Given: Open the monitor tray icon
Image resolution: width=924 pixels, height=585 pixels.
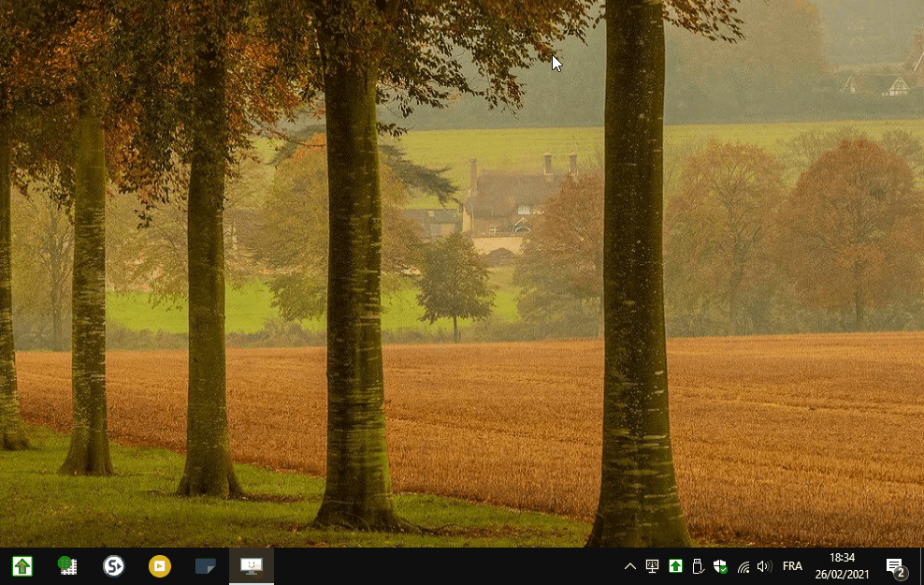Looking at the screenshot, I should tap(653, 566).
